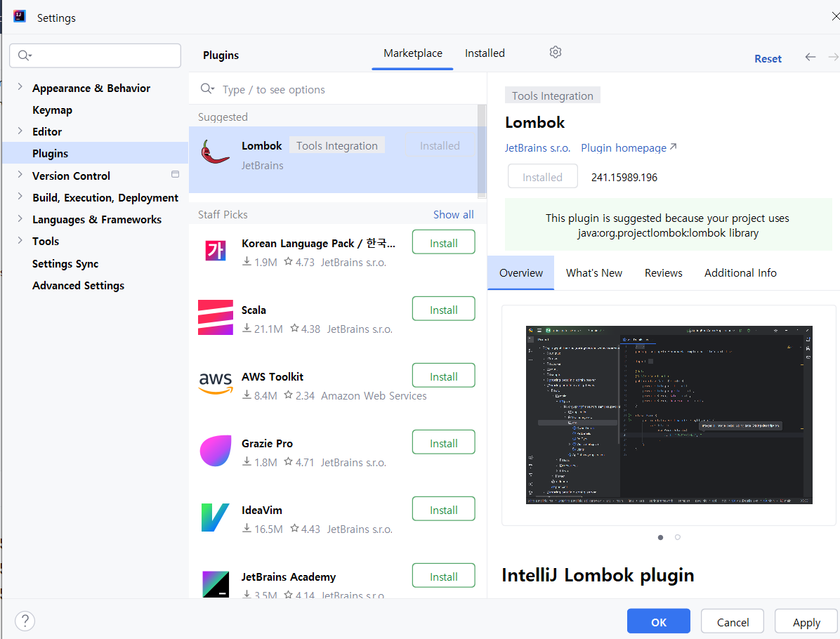
Task: Go back with the left arrow
Action: click(x=810, y=57)
